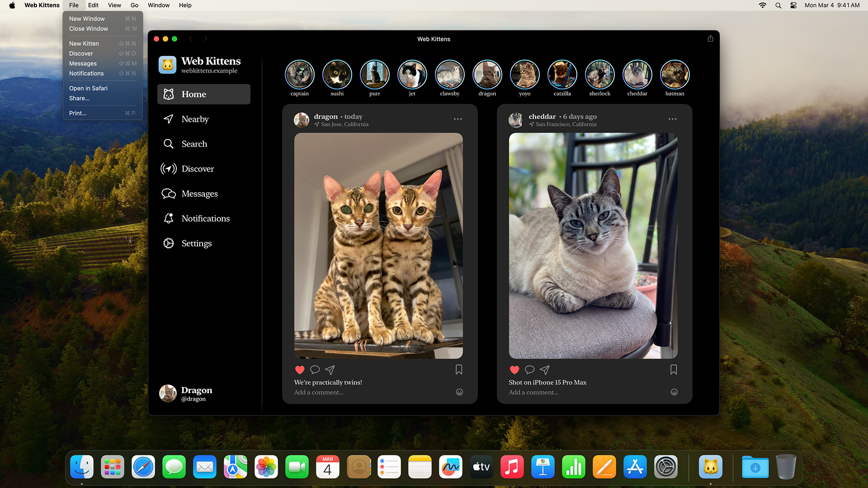Click Add a comment field under cheddar's post
The width and height of the screenshot is (868, 488).
[533, 392]
